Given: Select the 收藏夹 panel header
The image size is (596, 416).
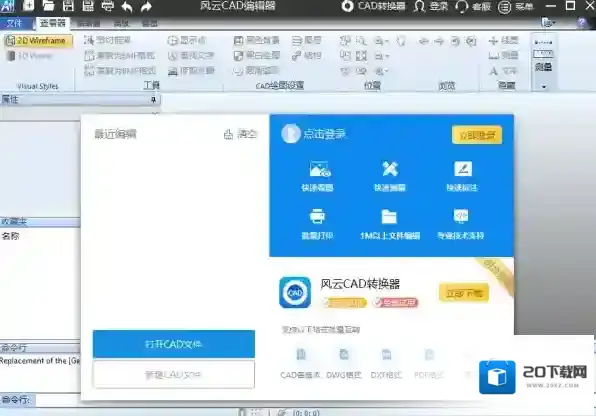Looking at the screenshot, I should click(40, 221).
